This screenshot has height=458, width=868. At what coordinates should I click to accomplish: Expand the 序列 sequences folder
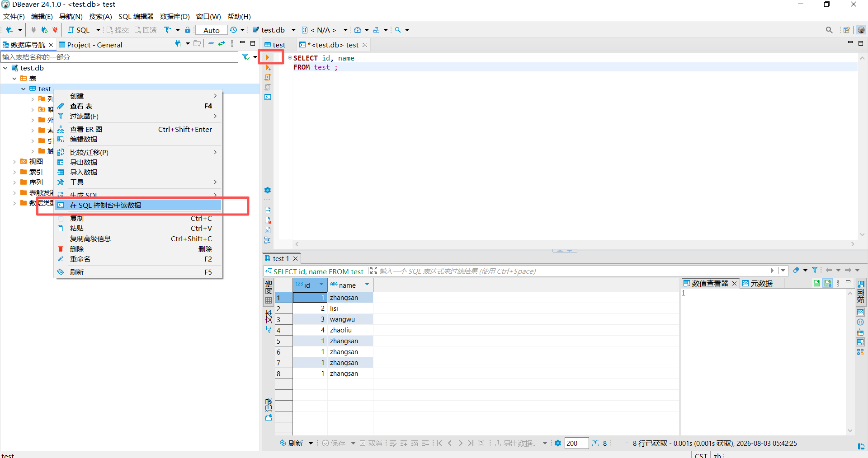[14, 182]
